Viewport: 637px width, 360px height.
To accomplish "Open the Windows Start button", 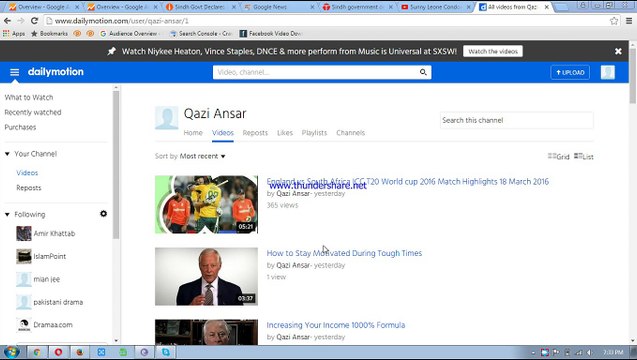I will click(11, 352).
